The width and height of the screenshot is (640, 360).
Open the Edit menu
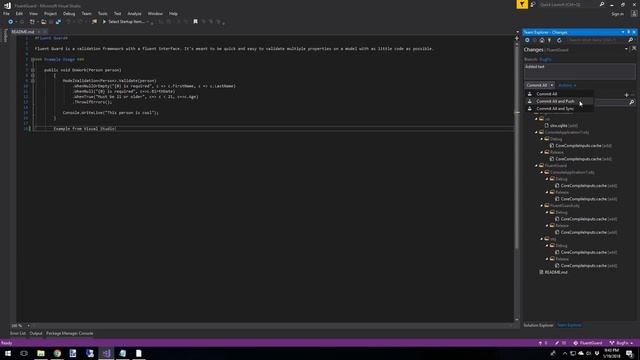point(19,13)
